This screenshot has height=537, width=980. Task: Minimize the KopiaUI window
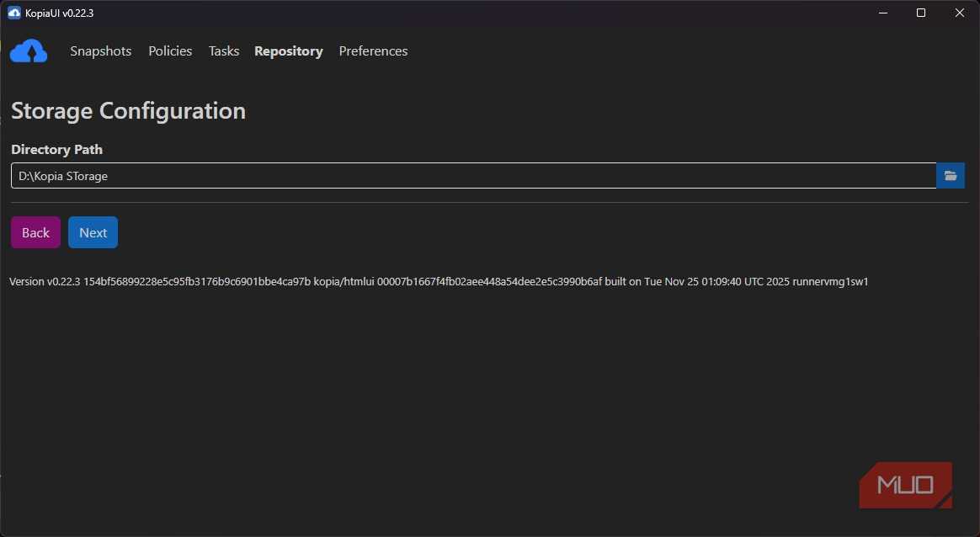click(x=883, y=13)
